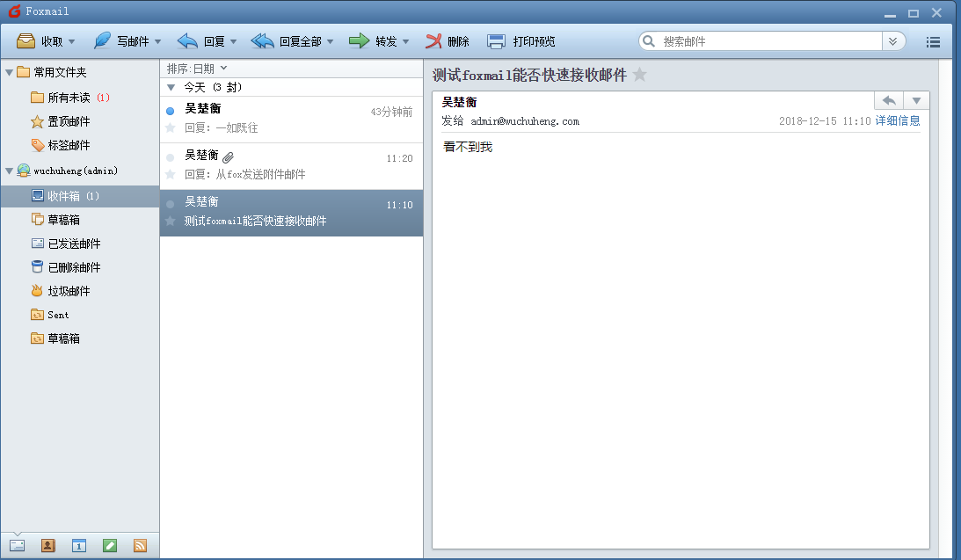Open the 草稿箱 folder below Sent
The height and width of the screenshot is (560, 961).
(x=55, y=338)
